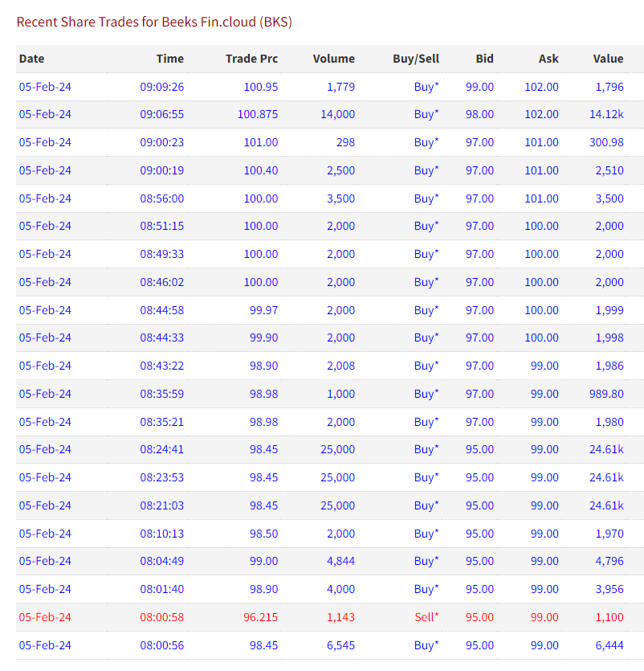Click the time 08:51:15
The width and height of the screenshot is (644, 671).
162,226
